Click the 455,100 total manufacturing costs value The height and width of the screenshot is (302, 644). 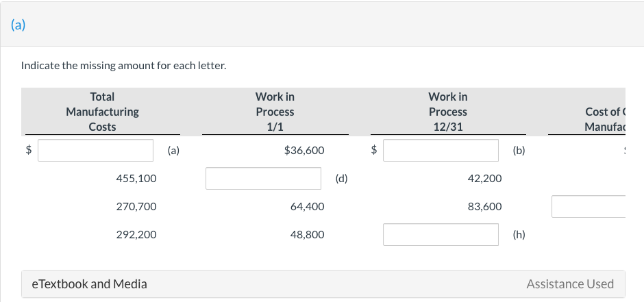(x=137, y=179)
